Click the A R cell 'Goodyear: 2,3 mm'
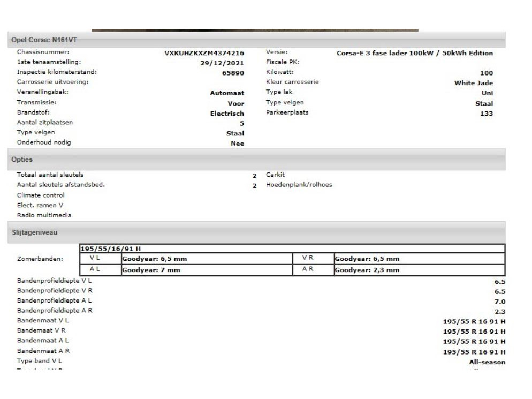The width and height of the screenshot is (532, 399). tap(420, 270)
